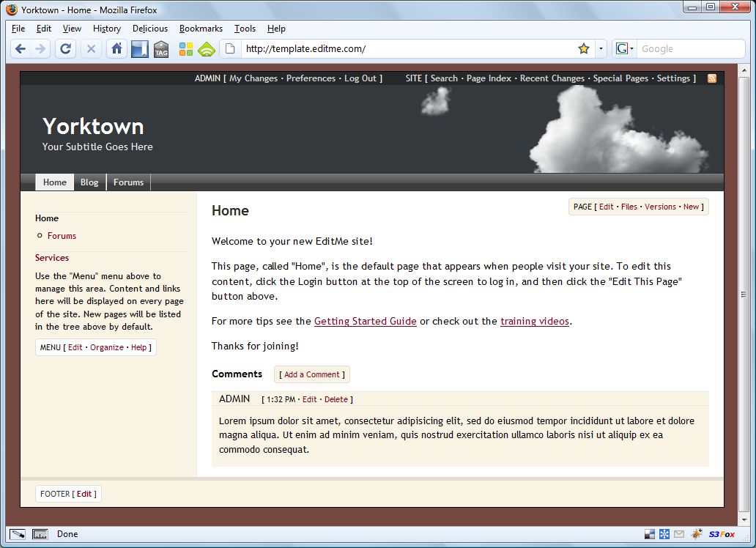Viewport: 756px width, 548px height.
Task: Go to the Firefox home page icon
Action: [116, 49]
